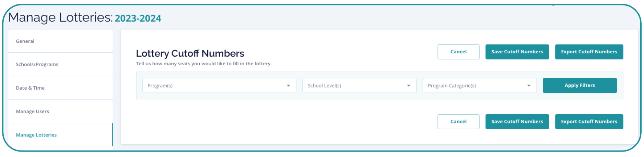644x157 pixels.
Task: Click the Program Categorie(s) arrow icon
Action: point(529,86)
